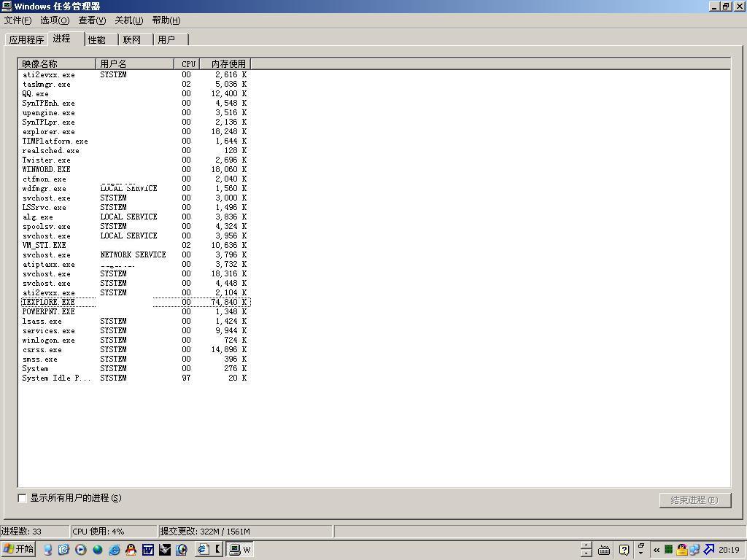Image resolution: width=747 pixels, height=560 pixels.
Task: Select the ctfmon.exe process row
Action: point(135,179)
